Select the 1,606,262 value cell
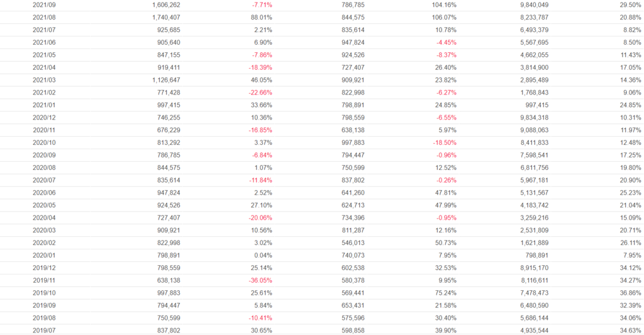The height and width of the screenshot is (335, 644). [x=166, y=5]
